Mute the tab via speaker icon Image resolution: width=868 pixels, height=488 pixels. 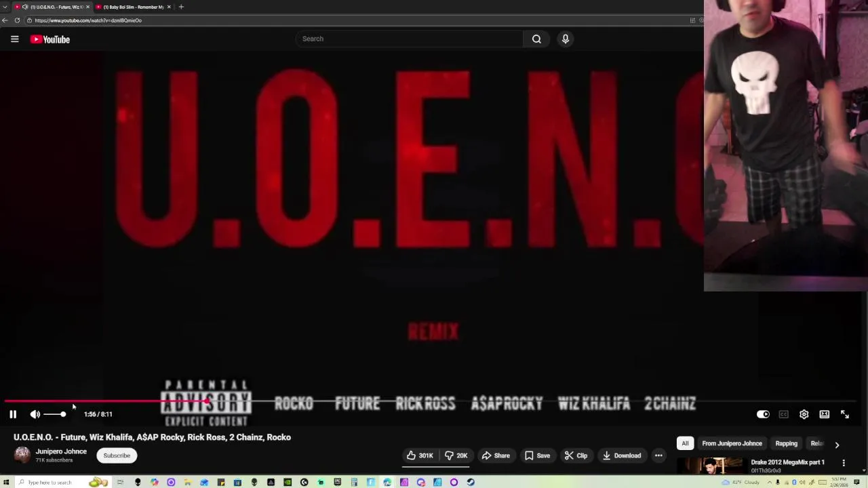tap(25, 7)
